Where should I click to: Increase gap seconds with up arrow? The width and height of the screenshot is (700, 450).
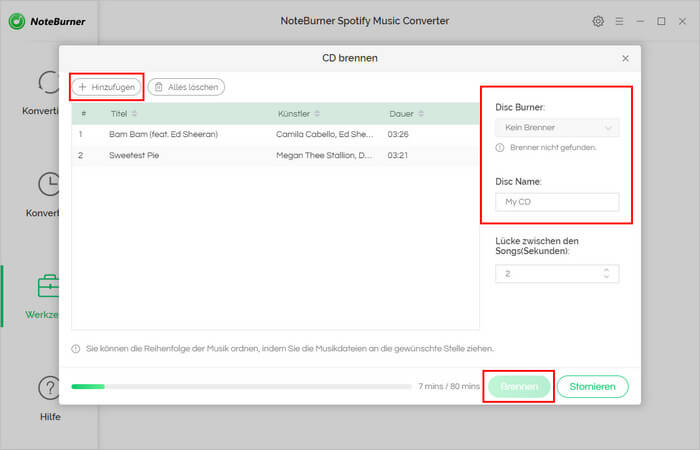606,270
